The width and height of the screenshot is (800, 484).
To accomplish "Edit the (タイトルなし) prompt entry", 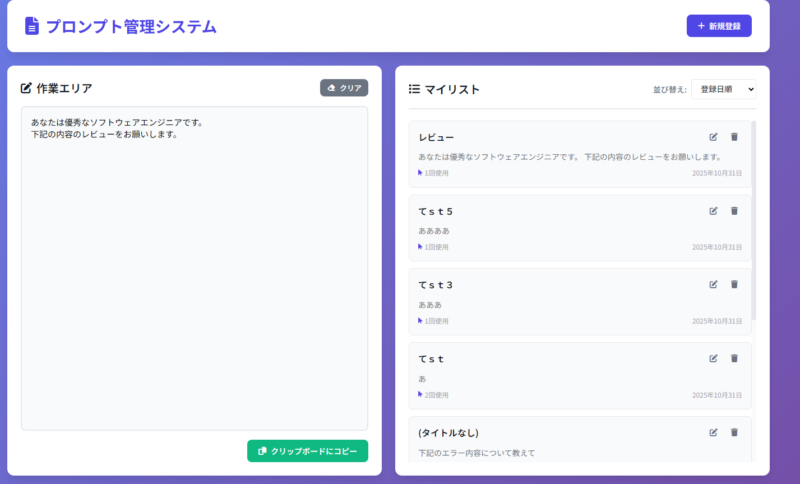I will pyautogui.click(x=713, y=432).
